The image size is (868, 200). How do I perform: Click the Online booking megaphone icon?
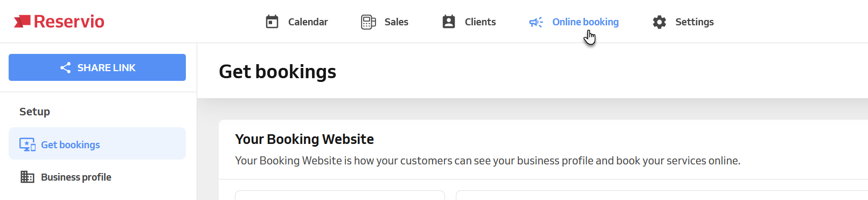point(536,22)
